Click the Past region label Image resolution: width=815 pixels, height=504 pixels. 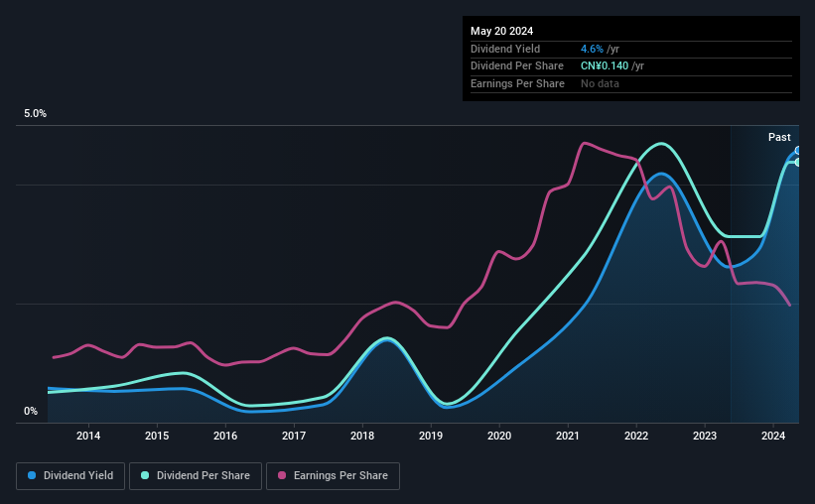click(779, 137)
